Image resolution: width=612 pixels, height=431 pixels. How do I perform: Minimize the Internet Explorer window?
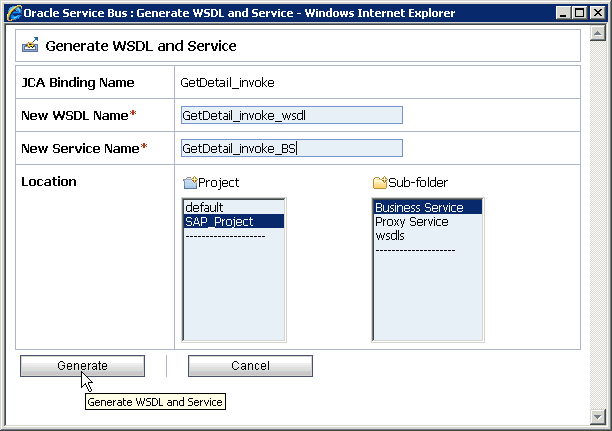[563, 13]
